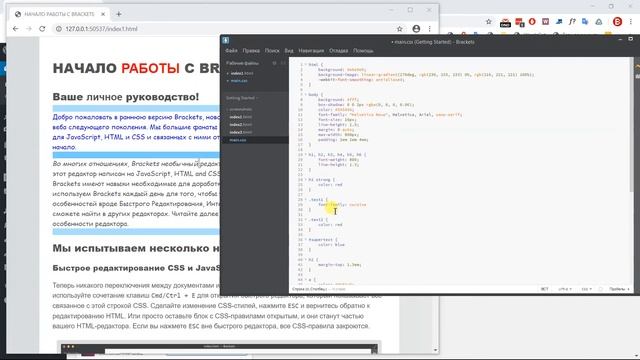This screenshot has width=640, height=360.
Task: Open a new tab in front Chrome window
Action: coord(118,14)
